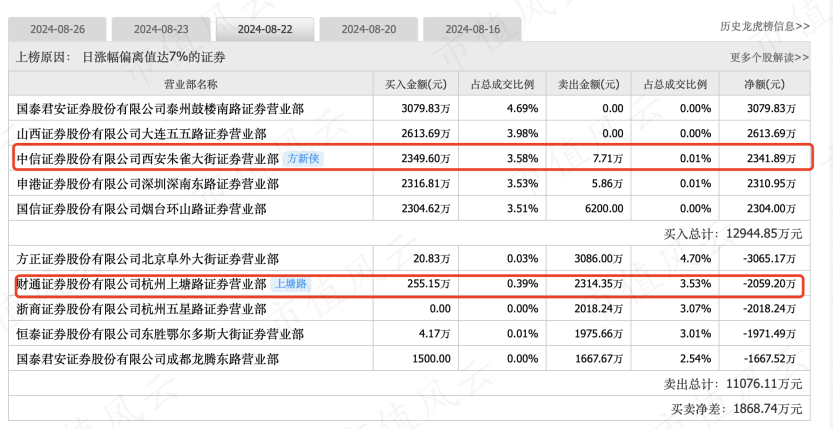Viewport: 833px width, 429px height.
Task: Select 财通证券杭州上塘路证券营业部 row name
Action: pos(142,285)
